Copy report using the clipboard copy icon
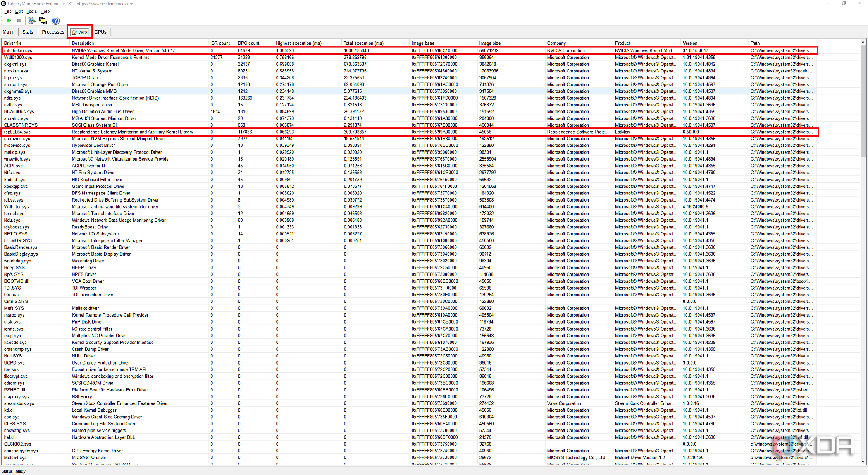Viewport: 868px width, 475px height. (x=43, y=20)
